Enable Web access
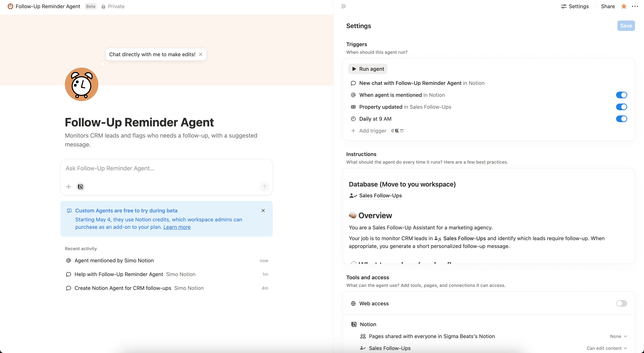 621,303
